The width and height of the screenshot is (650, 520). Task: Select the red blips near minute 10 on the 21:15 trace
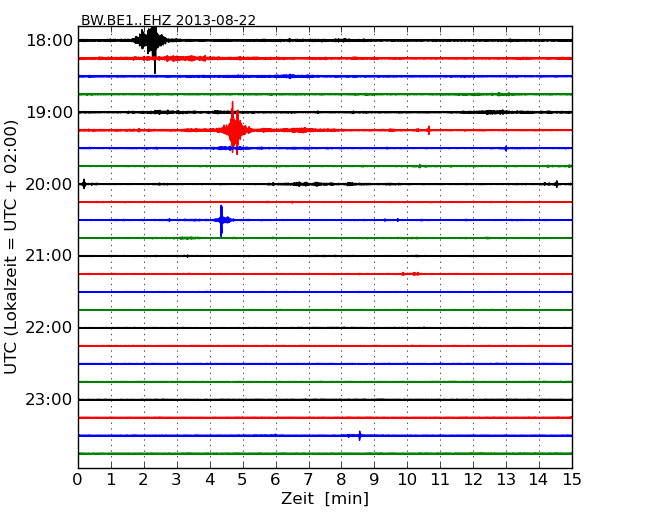pos(410,274)
